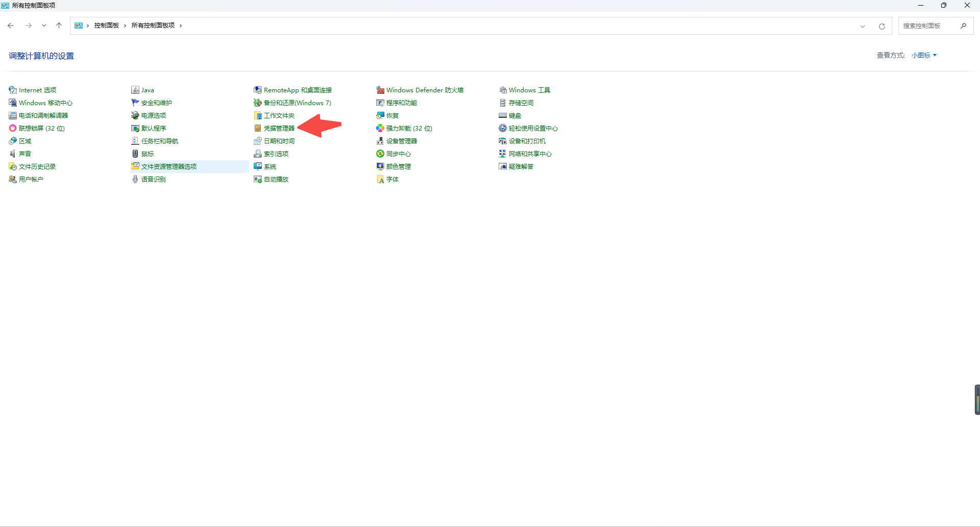Open the 备份和还原(Windows 7) icon
This screenshot has width=980, height=527.
(258, 103)
